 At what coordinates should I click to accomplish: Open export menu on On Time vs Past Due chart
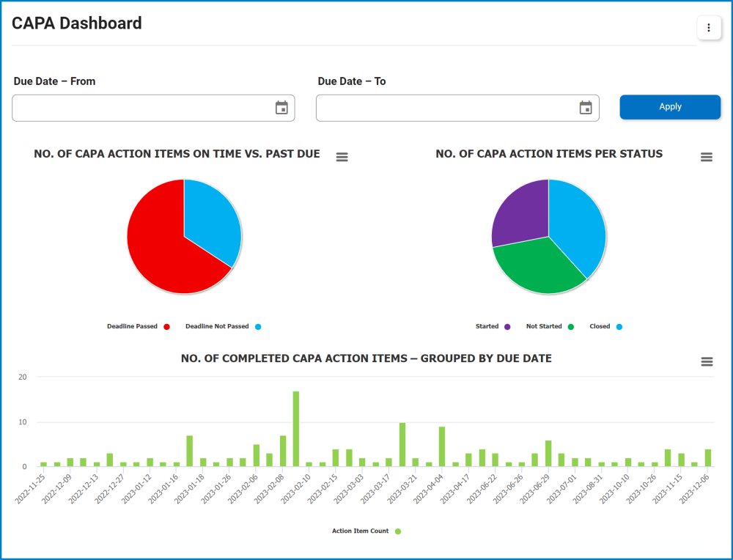coord(342,156)
